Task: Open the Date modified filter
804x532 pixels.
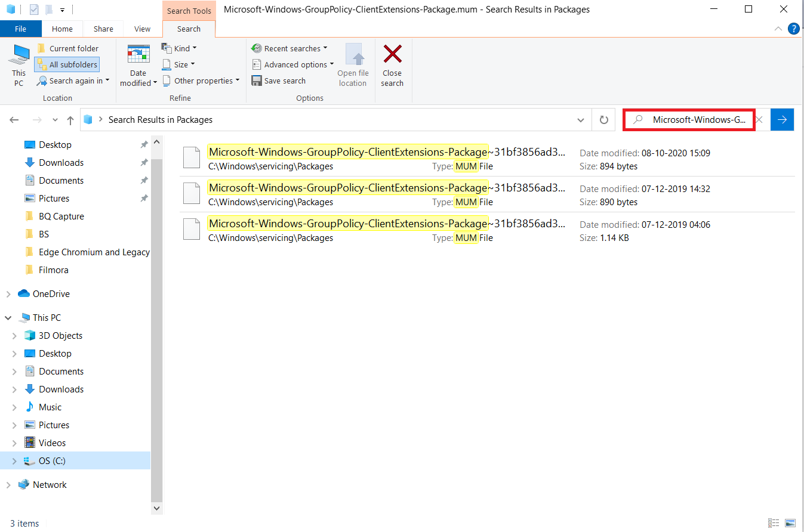Action: pyautogui.click(x=138, y=66)
